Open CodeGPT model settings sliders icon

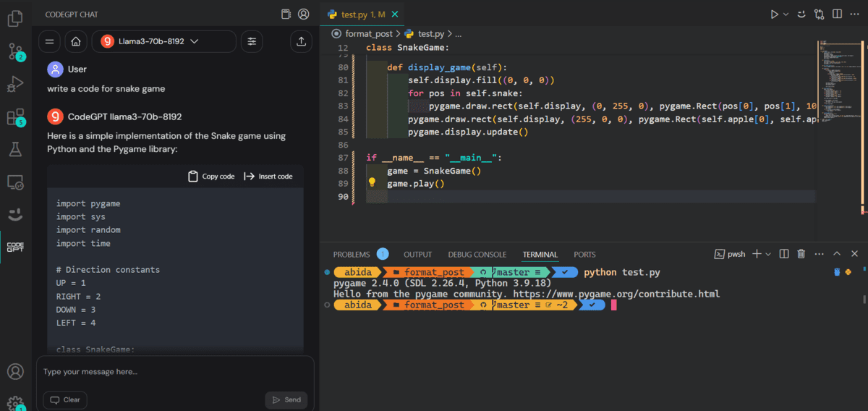point(252,42)
